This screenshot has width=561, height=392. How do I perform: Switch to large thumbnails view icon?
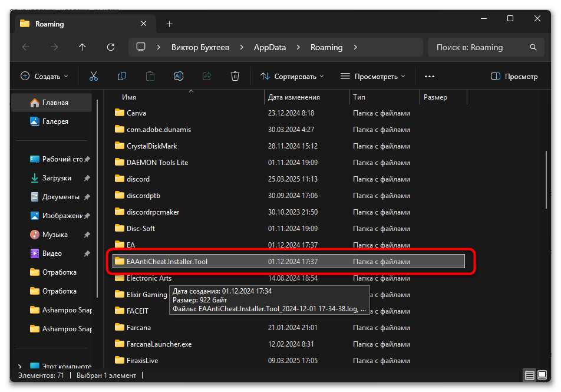click(x=542, y=375)
